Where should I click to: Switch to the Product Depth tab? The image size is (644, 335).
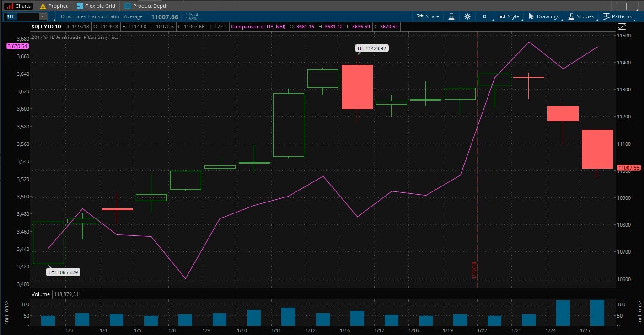146,6
